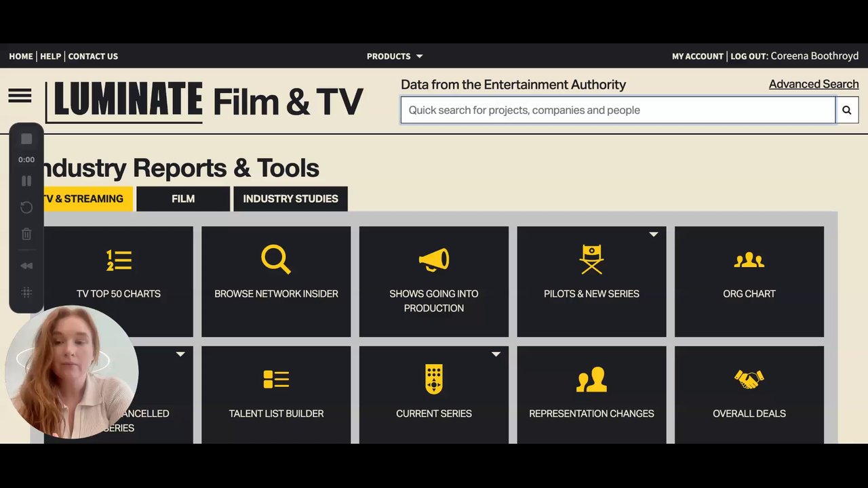The width and height of the screenshot is (868, 488).
Task: Click the 0:00 recording timer
Action: click(26, 159)
